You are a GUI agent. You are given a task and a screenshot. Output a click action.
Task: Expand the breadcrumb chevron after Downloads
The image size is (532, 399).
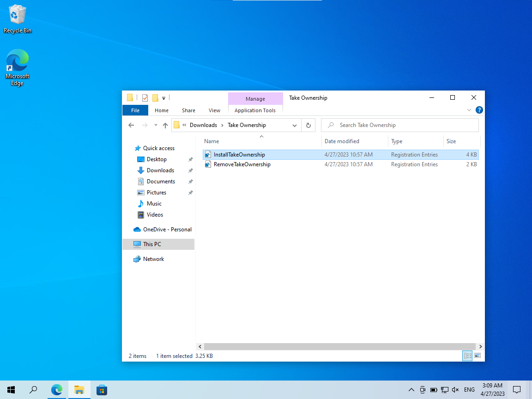click(x=222, y=125)
